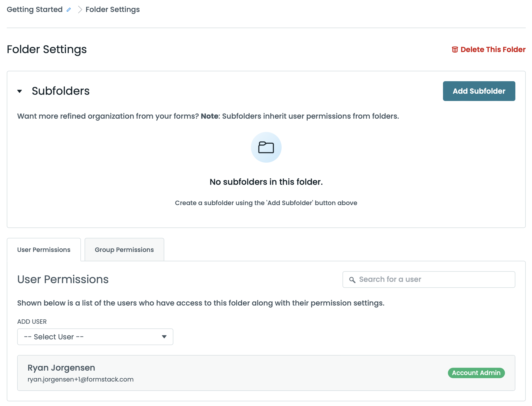Select the Ryan Jorgensen user name

coord(61,368)
